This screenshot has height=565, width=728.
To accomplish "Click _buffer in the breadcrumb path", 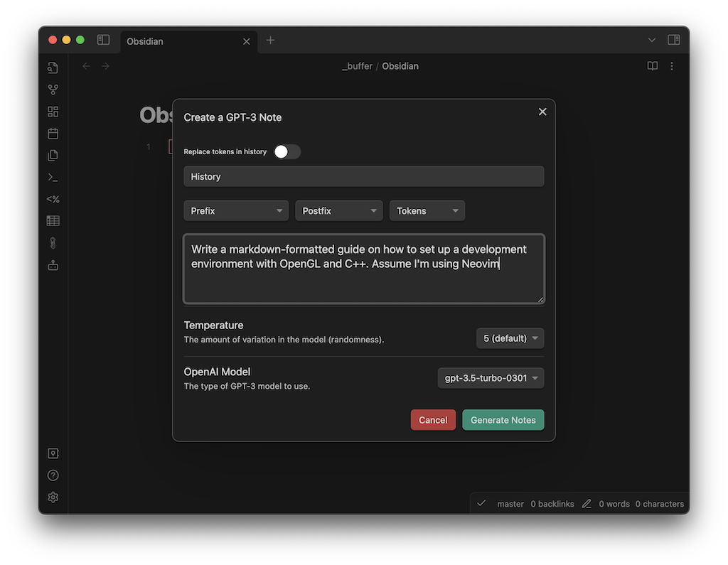I will (x=357, y=66).
